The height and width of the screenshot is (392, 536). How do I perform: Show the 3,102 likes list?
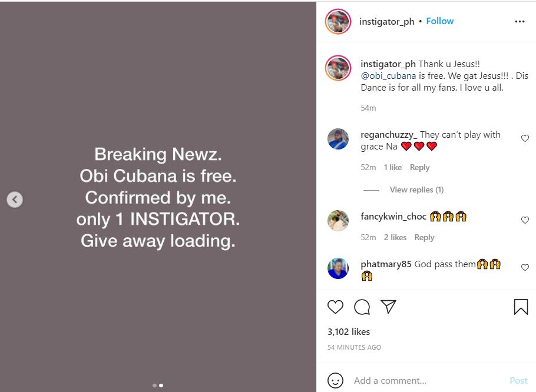(349, 332)
